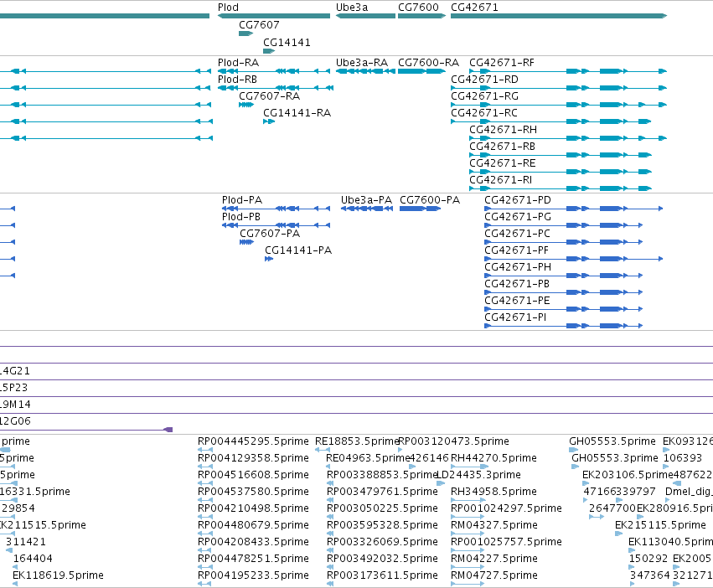Click protein label Ube3a-PA
The width and height of the screenshot is (713, 588).
(366, 199)
